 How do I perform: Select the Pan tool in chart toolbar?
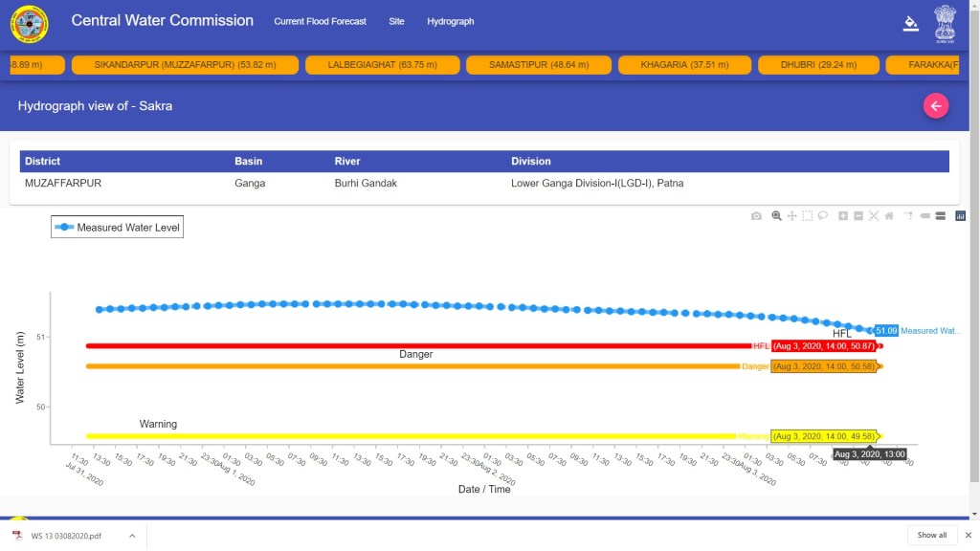[x=792, y=216]
